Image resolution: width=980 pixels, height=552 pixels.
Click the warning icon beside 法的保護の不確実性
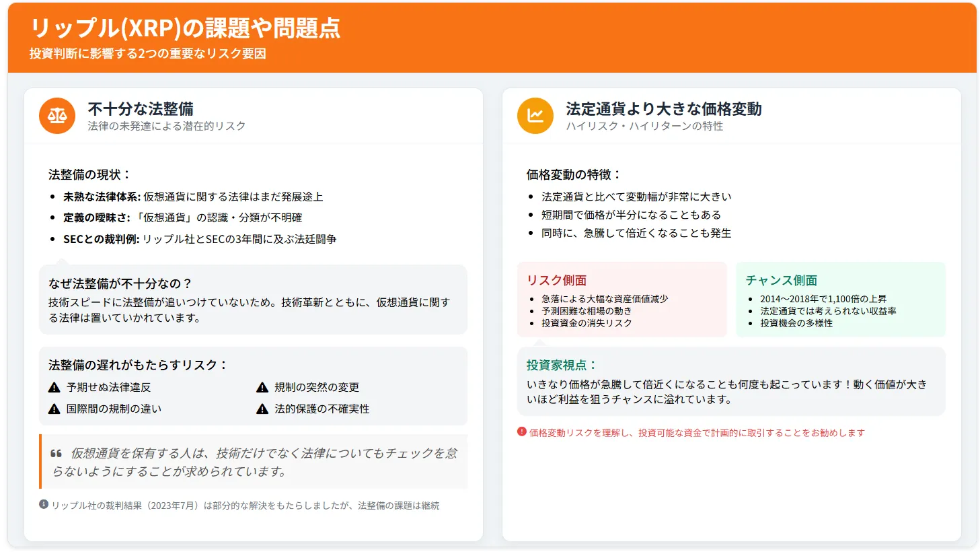click(x=261, y=408)
